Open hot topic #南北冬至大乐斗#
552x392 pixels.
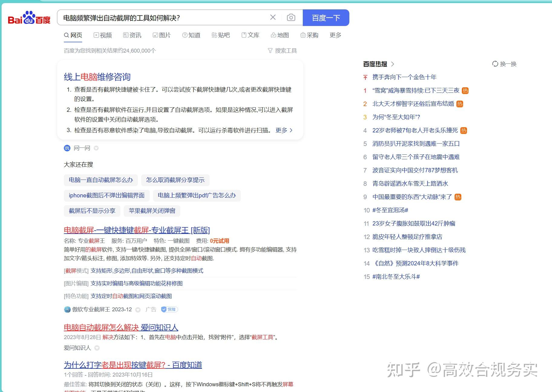click(396, 277)
